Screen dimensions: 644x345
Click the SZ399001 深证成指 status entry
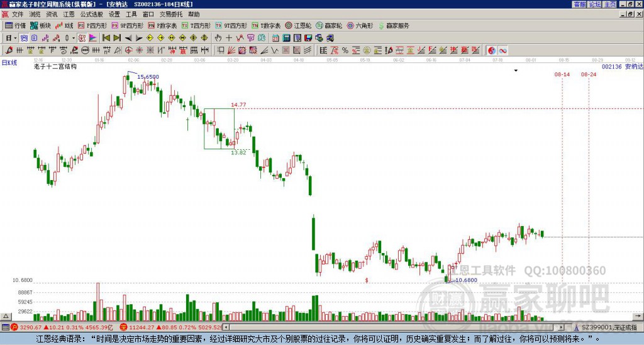click(x=609, y=327)
